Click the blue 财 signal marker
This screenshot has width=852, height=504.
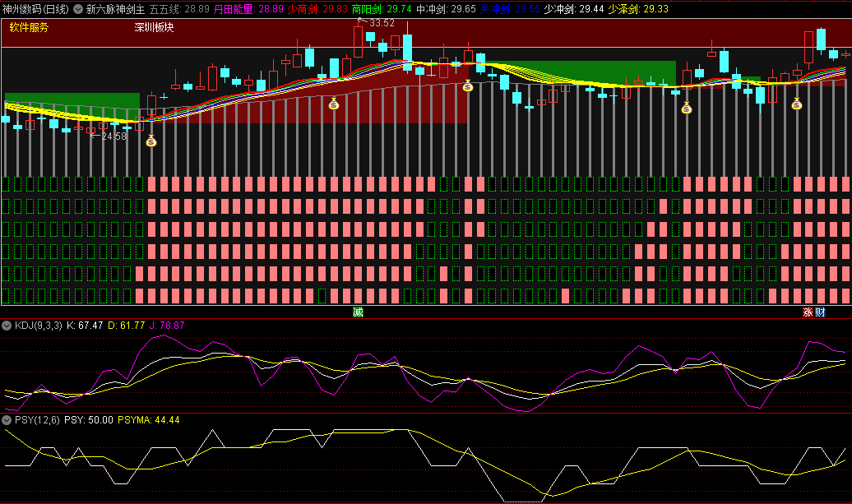820,312
